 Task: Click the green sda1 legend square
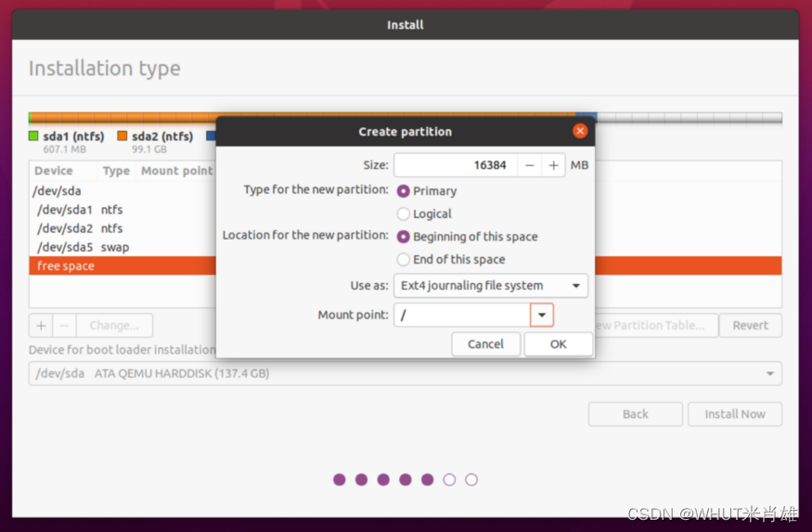[x=33, y=136]
